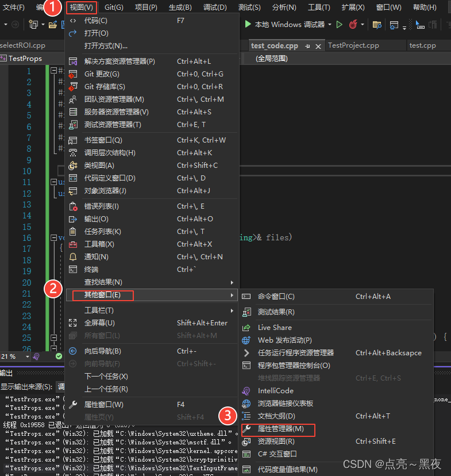
Task: Click the 任务列表 clipboard icon
Action: coord(73,232)
